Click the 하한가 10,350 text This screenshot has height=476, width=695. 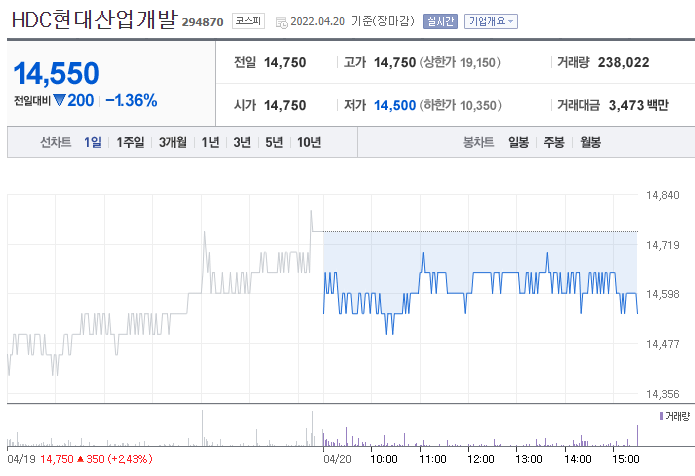461,105
